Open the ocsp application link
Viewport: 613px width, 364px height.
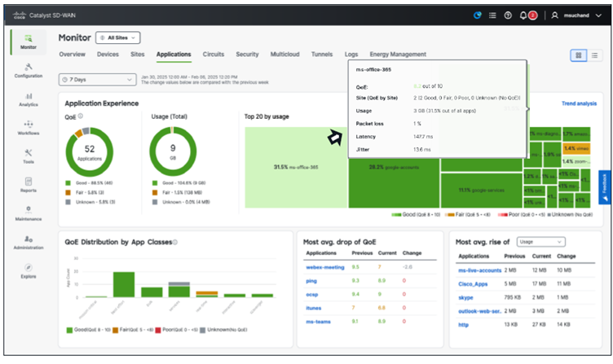[312, 295]
